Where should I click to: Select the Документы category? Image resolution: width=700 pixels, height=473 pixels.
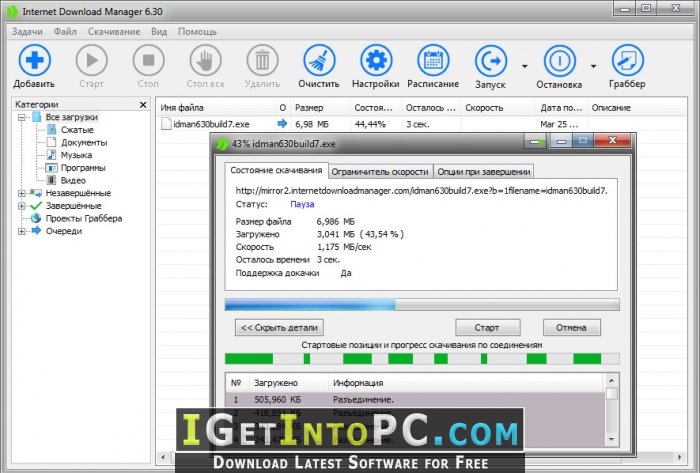84,143
